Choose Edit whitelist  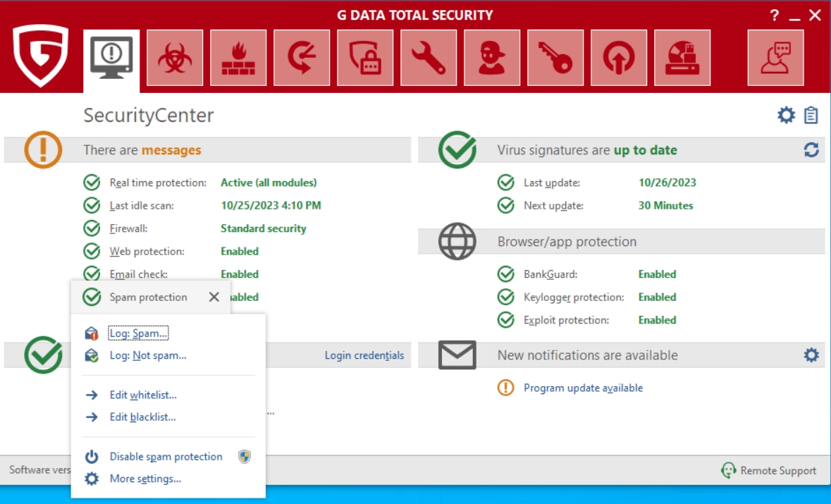point(143,395)
